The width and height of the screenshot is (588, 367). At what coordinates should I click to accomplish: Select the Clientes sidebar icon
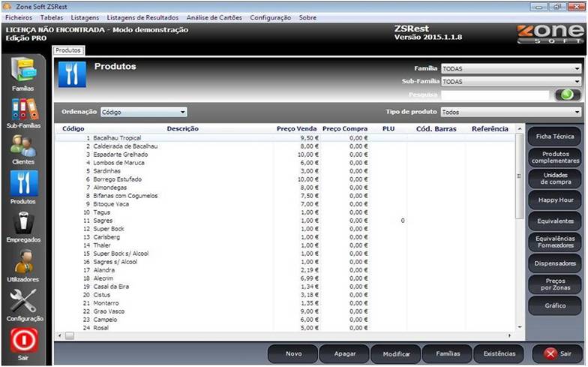point(23,146)
